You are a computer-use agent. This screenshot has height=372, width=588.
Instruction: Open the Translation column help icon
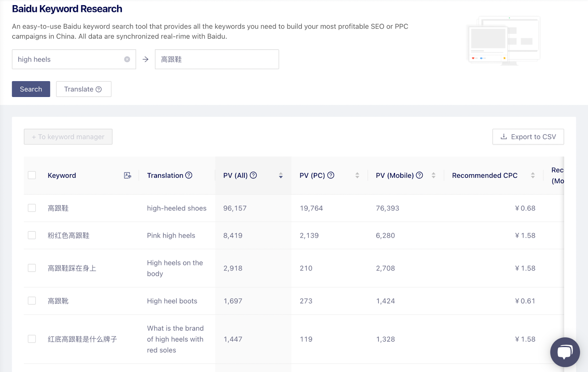189,175
